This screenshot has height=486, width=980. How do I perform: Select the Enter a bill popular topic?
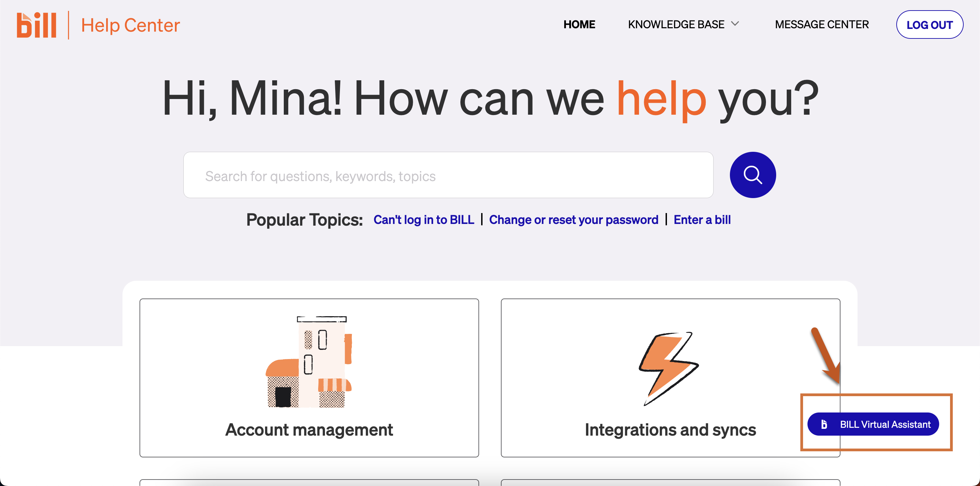click(x=702, y=220)
